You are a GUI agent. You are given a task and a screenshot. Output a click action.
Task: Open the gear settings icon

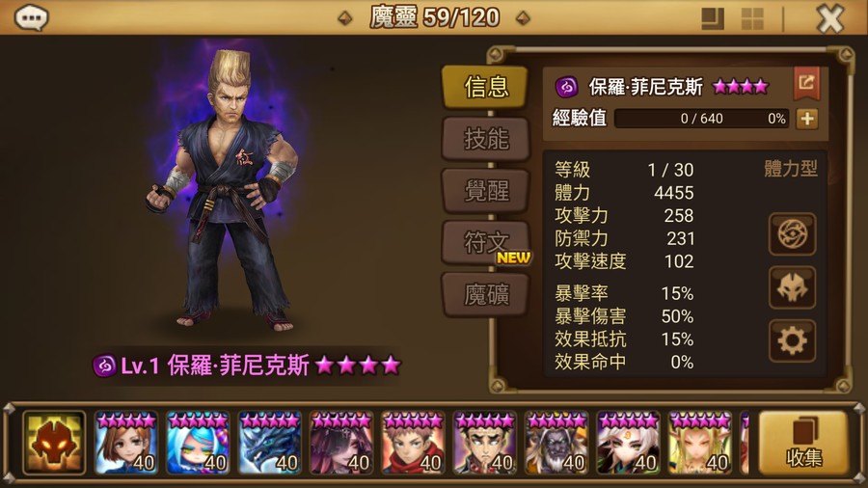coord(792,340)
